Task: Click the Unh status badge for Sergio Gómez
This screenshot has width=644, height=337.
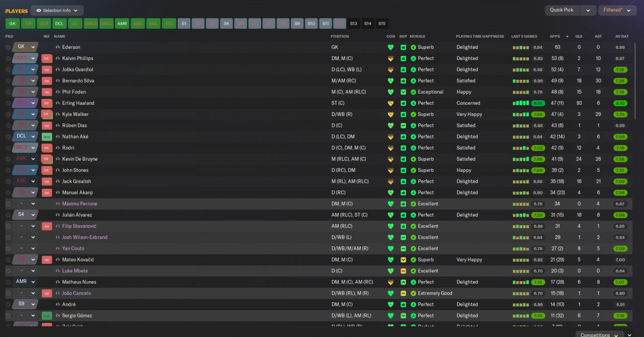Action: (x=47, y=315)
